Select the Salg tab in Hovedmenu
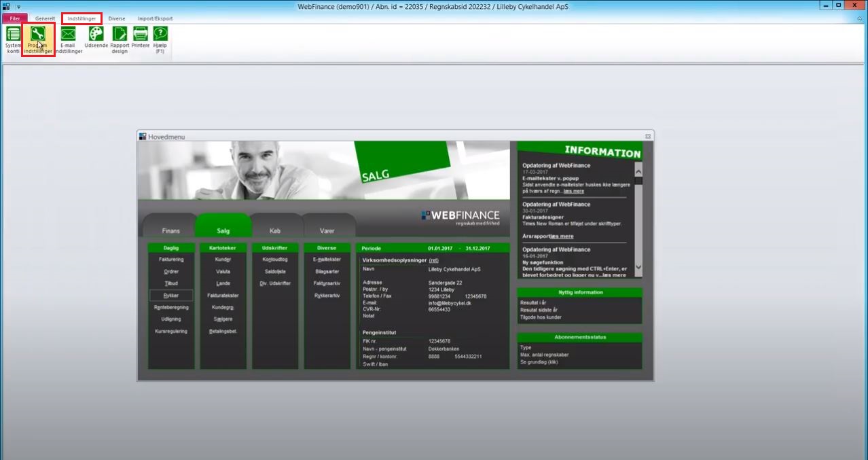Image resolution: width=868 pixels, height=460 pixels. [223, 230]
